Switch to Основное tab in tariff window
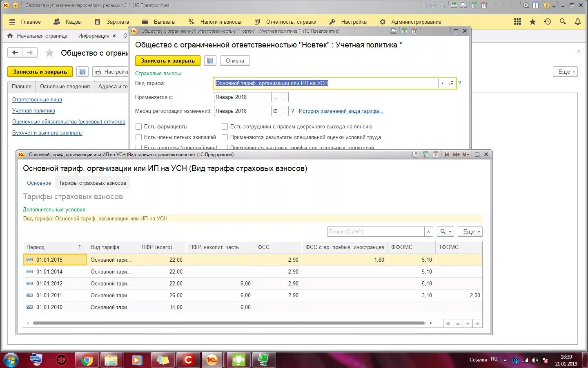This screenshot has width=588, height=368. [x=39, y=183]
